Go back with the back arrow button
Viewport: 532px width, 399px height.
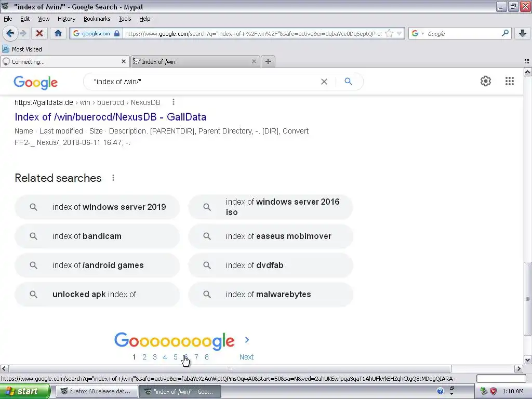tap(10, 33)
